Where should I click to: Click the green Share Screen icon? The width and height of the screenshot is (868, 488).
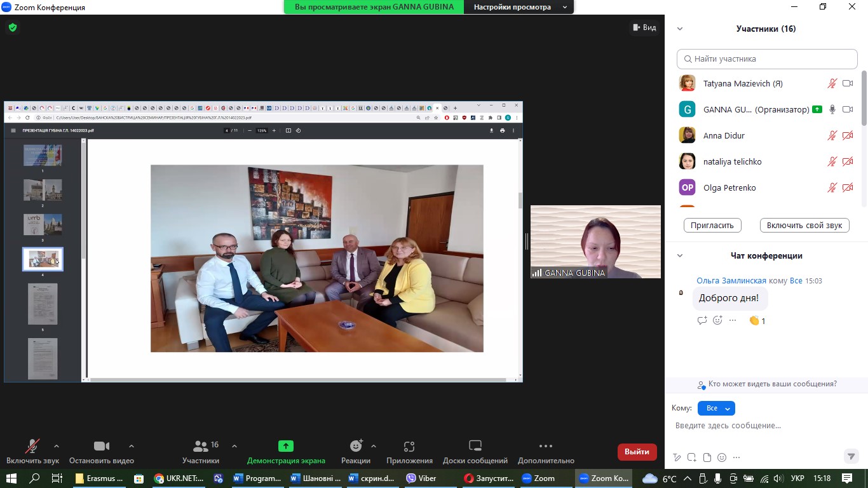click(x=286, y=447)
